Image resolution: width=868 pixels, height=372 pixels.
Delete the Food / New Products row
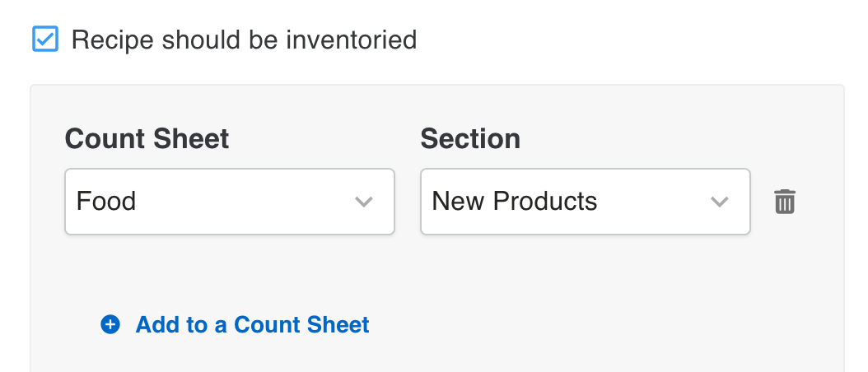785,202
